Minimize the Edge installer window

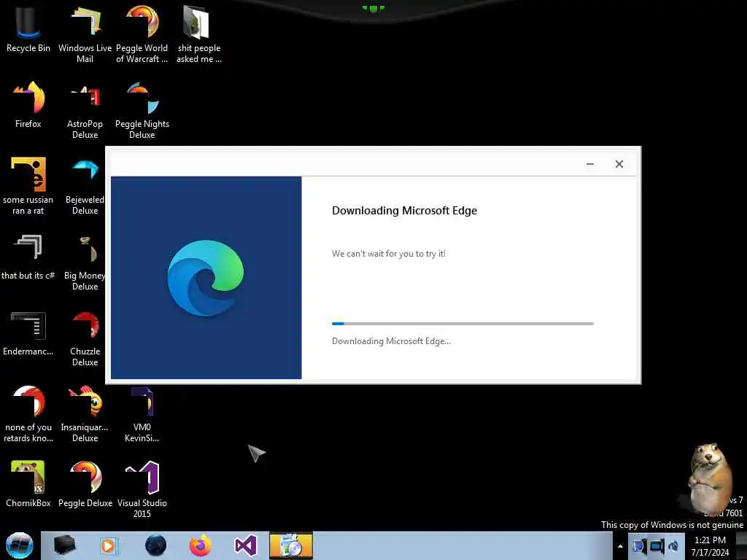click(x=589, y=164)
